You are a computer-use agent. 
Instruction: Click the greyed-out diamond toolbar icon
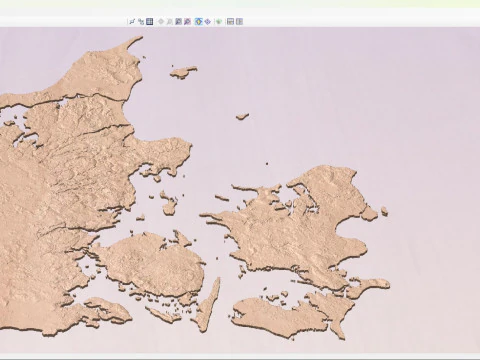click(x=161, y=22)
